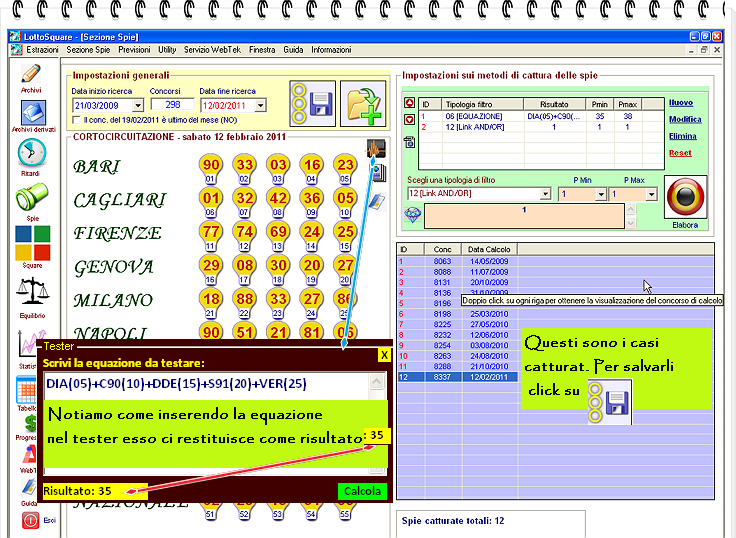
Task: Click down arrow beside the peach value box
Action: pyautogui.click(x=631, y=223)
